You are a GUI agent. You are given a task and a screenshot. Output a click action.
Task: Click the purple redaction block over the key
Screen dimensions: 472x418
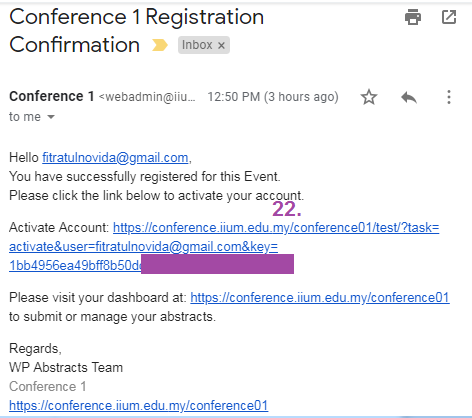point(217,264)
